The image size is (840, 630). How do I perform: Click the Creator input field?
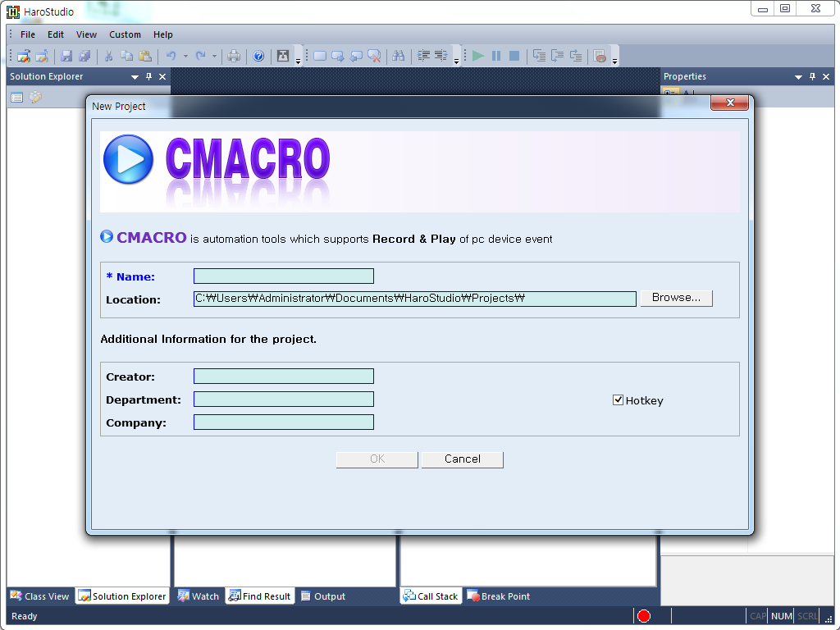(284, 376)
